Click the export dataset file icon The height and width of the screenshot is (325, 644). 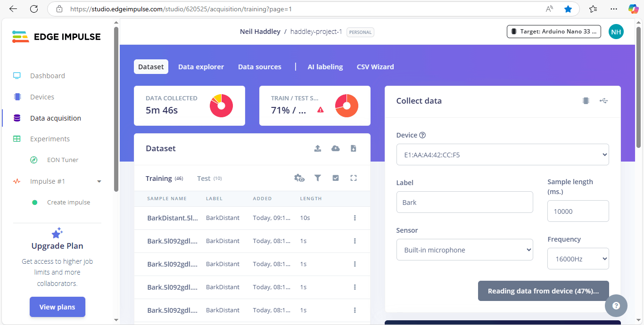[x=354, y=148]
